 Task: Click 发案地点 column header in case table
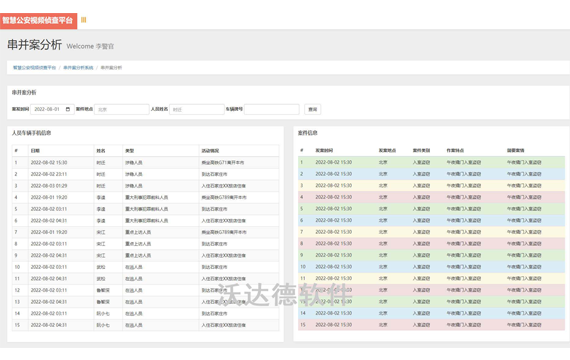(387, 150)
